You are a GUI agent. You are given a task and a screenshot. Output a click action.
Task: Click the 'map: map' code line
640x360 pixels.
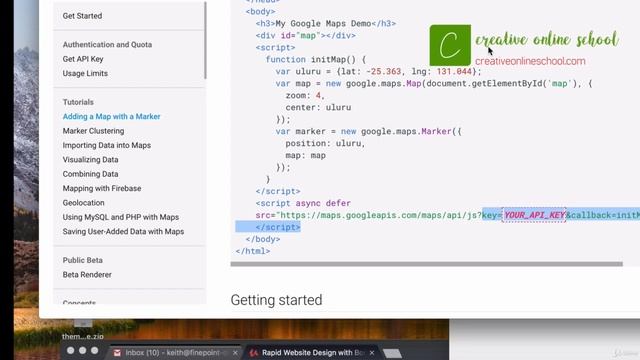(305, 156)
